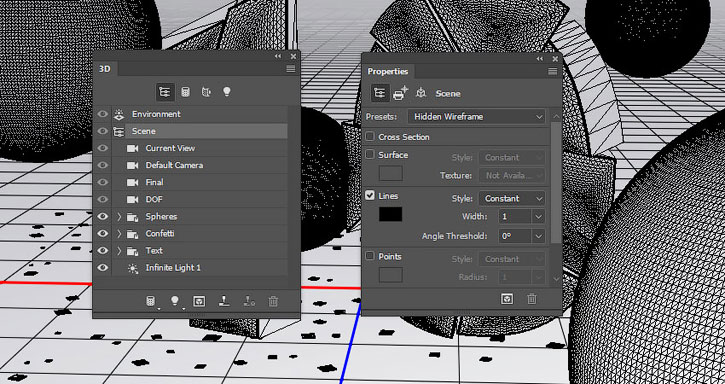The height and width of the screenshot is (384, 725).
Task: Click the Surface color swatch
Action: tap(391, 173)
